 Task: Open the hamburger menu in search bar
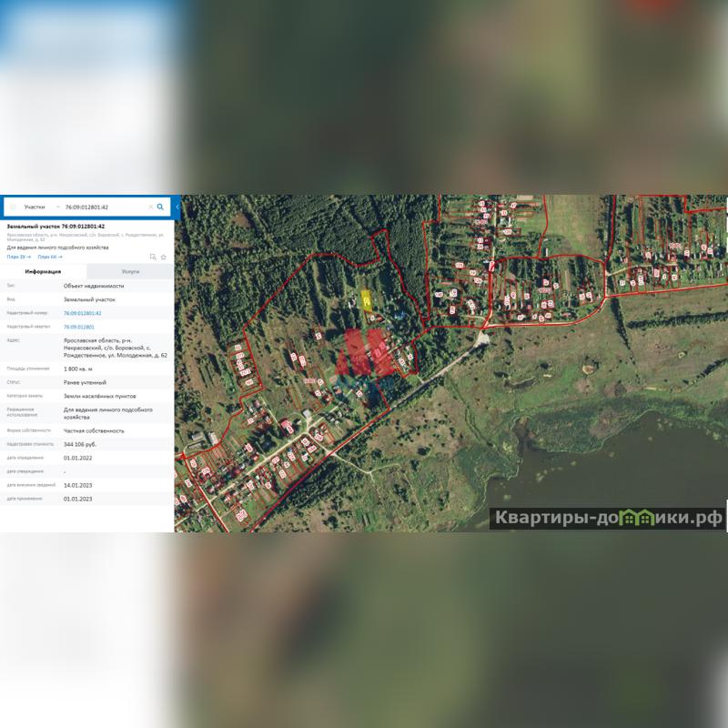13,207
